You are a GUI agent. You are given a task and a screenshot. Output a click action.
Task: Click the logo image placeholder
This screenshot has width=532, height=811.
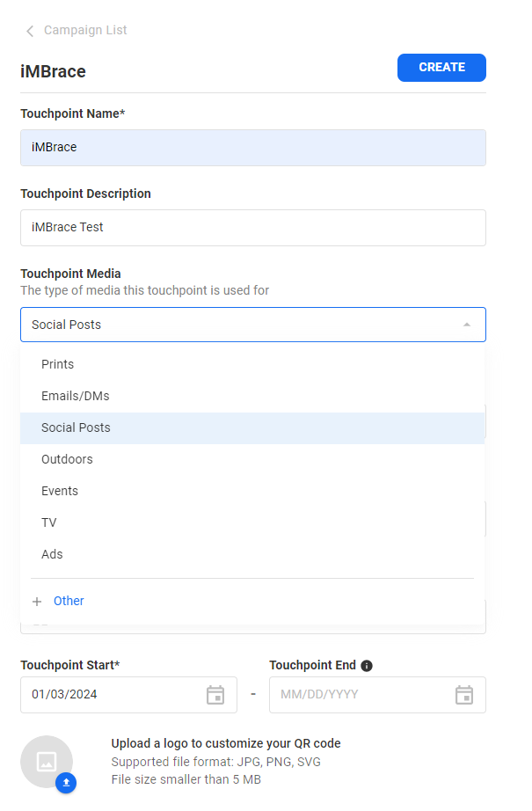coord(46,761)
